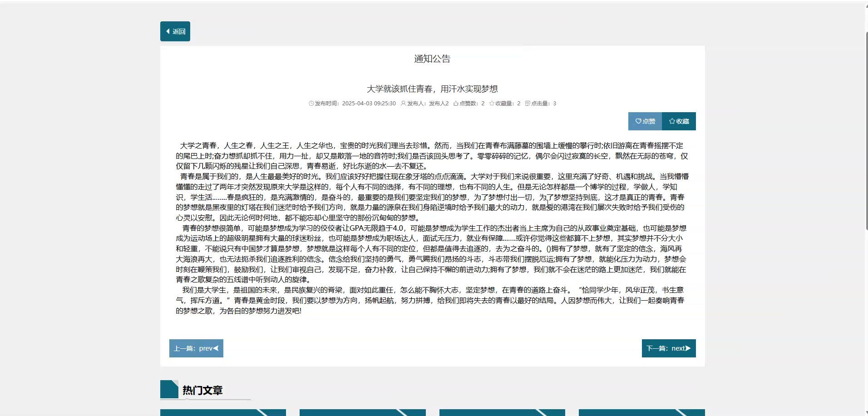Click the 点击量: 3 count text

544,104
